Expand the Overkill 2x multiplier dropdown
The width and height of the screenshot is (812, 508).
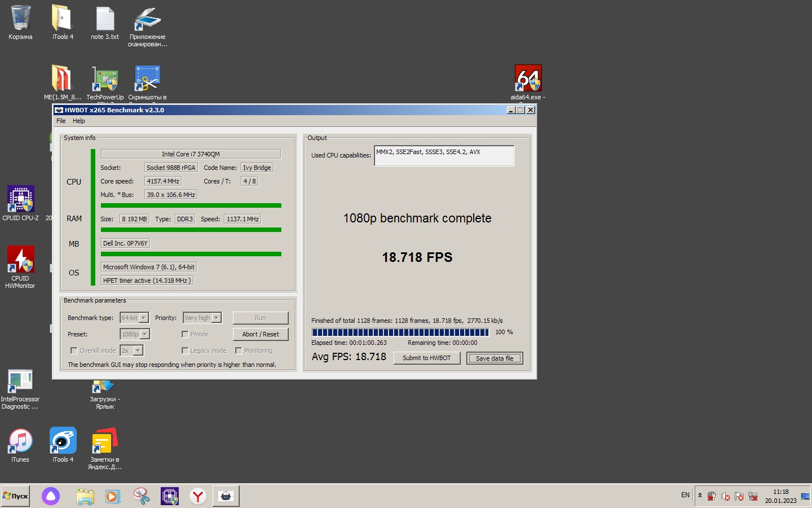(x=138, y=351)
